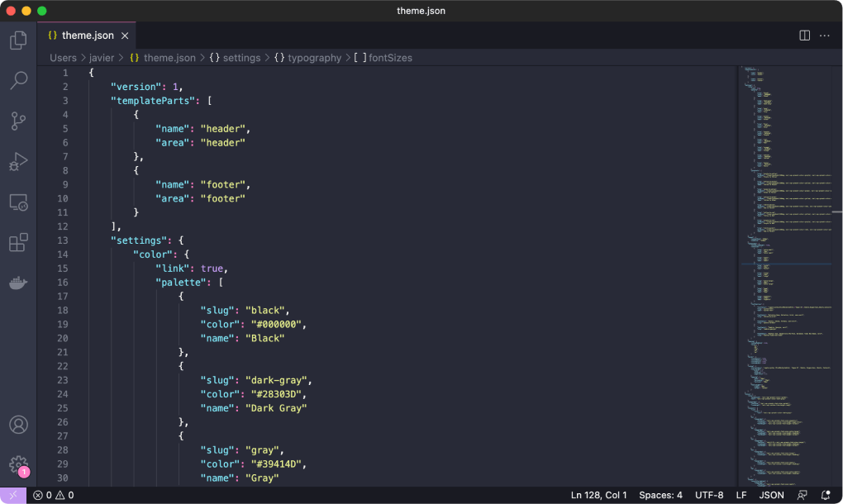Split the editor to the right
This screenshot has width=843, height=504.
[x=804, y=36]
